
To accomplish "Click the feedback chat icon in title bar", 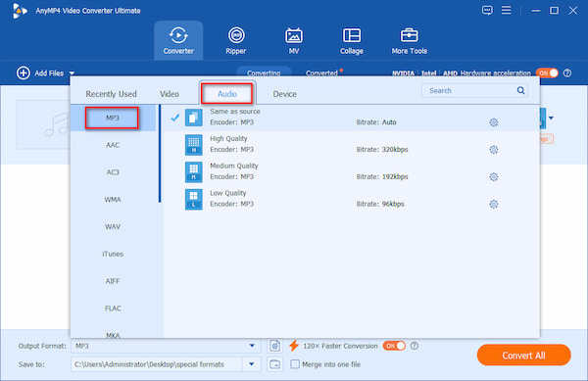I will 487,10.
